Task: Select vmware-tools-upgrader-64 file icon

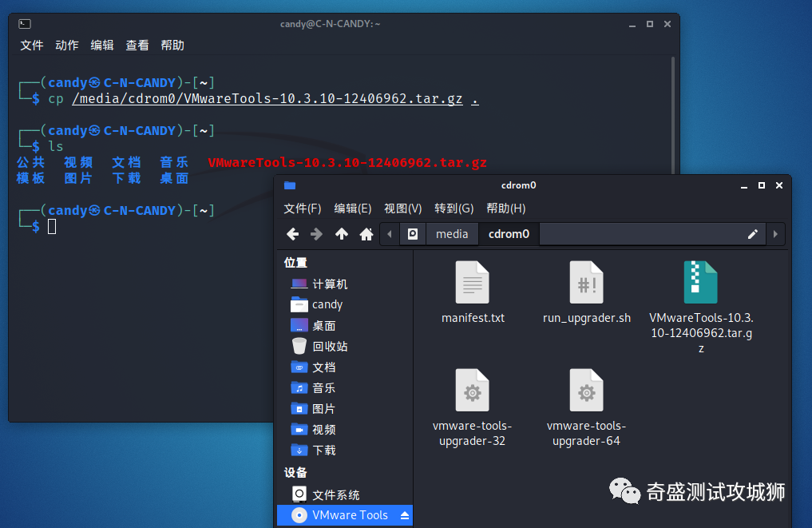Action: pyautogui.click(x=586, y=390)
